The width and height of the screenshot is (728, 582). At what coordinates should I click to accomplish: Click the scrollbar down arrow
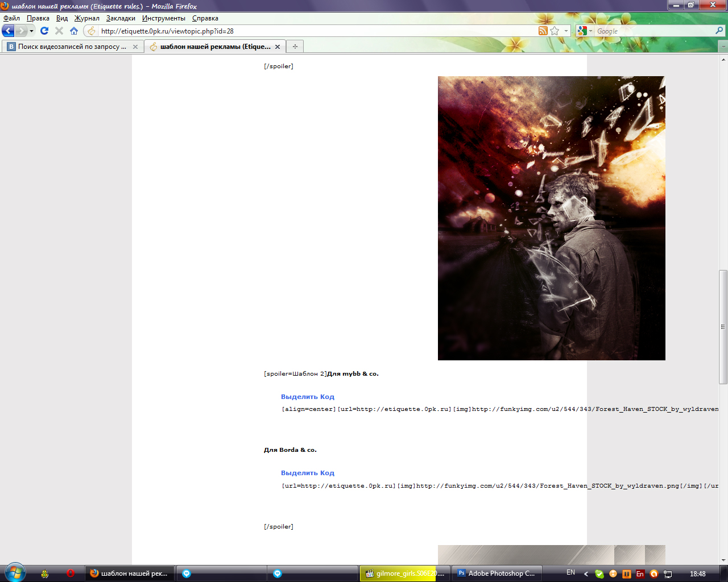pyautogui.click(x=723, y=560)
